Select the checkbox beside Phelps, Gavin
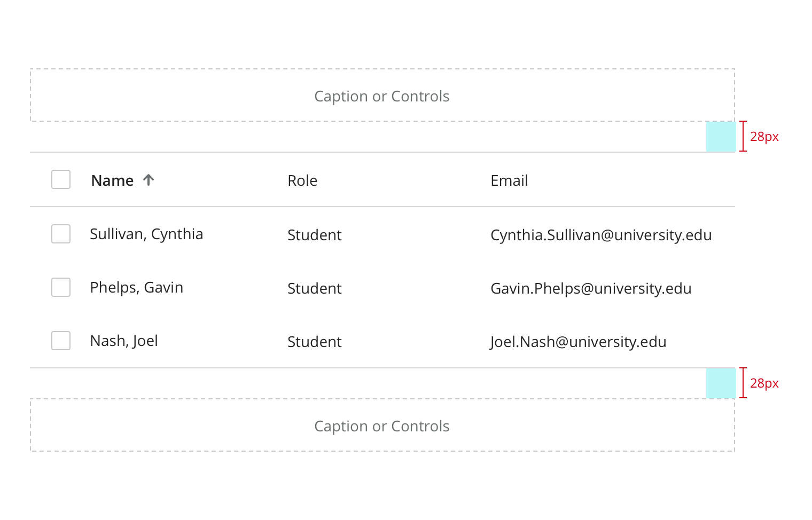Screen dimensions: 812x520 click(x=61, y=287)
